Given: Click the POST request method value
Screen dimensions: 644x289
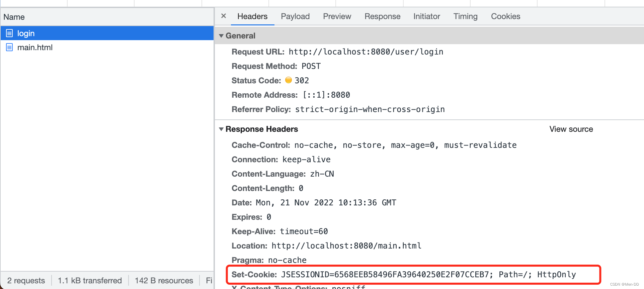Looking at the screenshot, I should pyautogui.click(x=311, y=66).
